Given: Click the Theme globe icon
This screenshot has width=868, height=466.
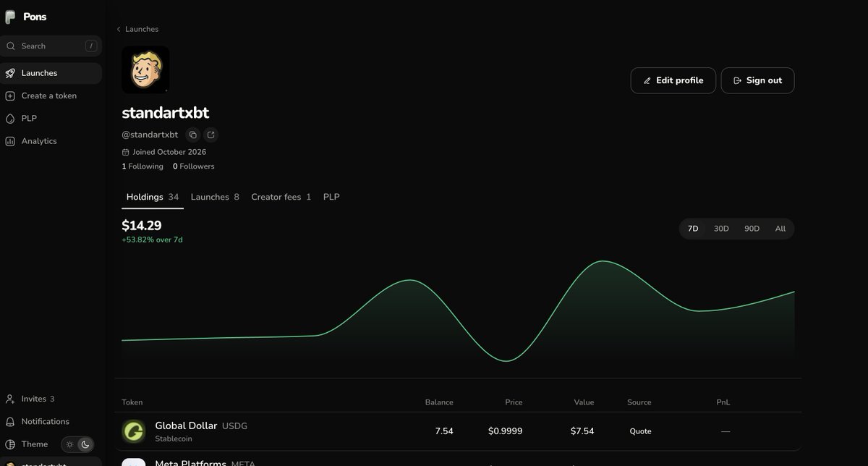Looking at the screenshot, I should (x=10, y=444).
